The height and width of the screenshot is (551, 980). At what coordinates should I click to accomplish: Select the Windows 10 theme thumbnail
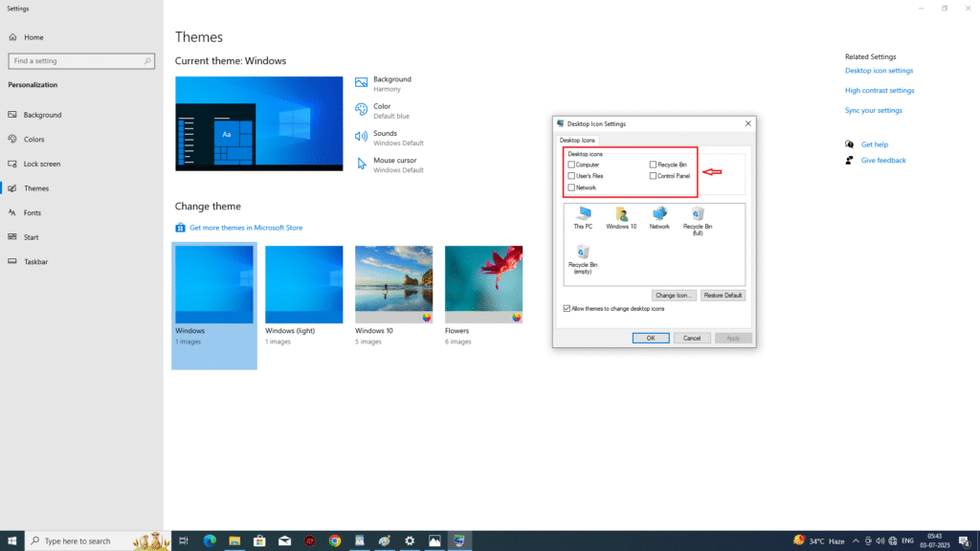coord(393,284)
